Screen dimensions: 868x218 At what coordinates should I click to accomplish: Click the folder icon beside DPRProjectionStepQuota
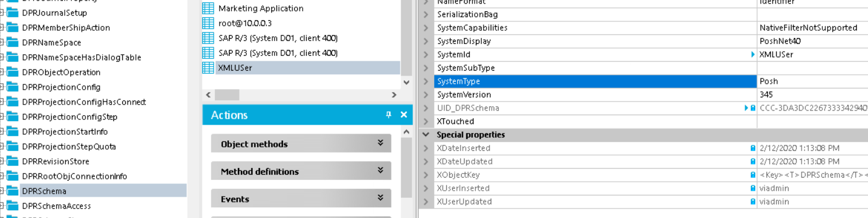12,146
